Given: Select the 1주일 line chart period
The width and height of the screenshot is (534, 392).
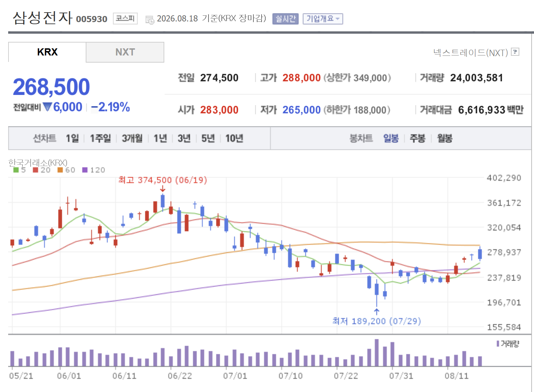Looking at the screenshot, I should [x=100, y=138].
